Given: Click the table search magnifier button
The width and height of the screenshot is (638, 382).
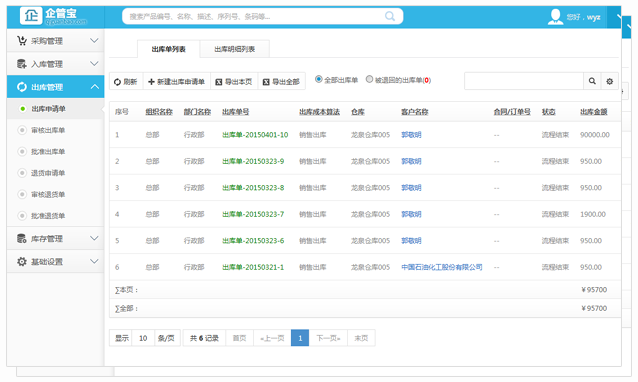Looking at the screenshot, I should [592, 81].
